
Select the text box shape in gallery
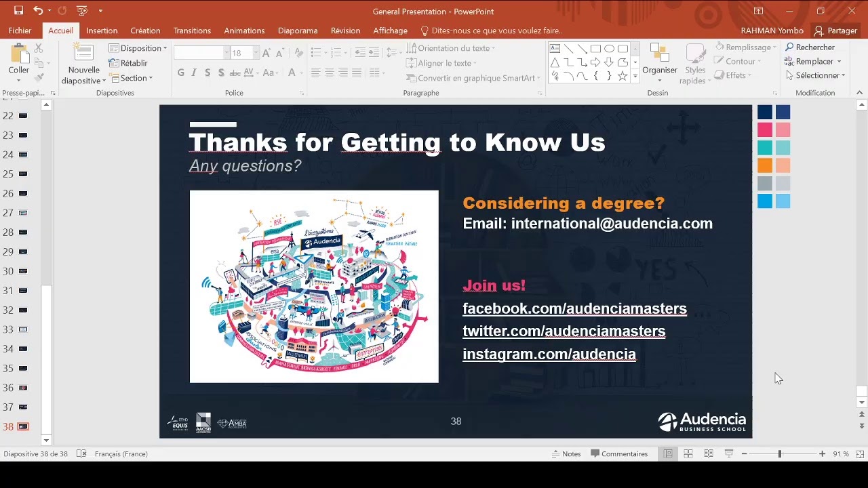tap(555, 49)
